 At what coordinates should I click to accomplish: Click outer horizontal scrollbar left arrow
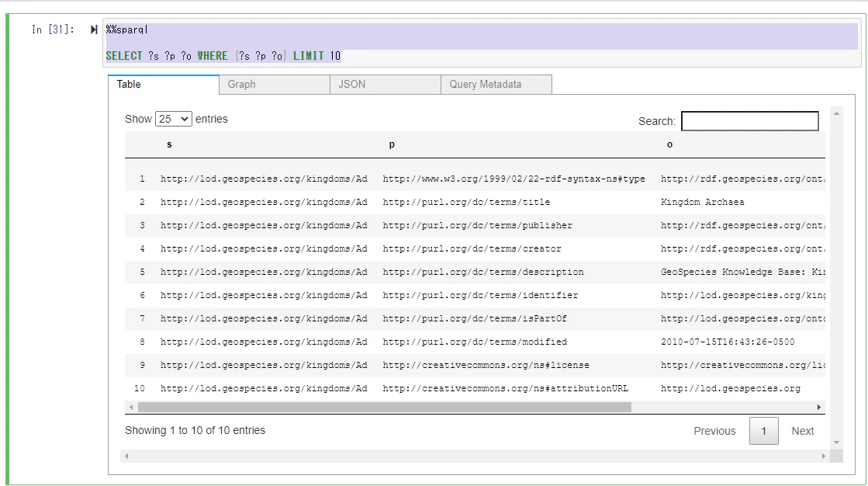tap(126, 456)
